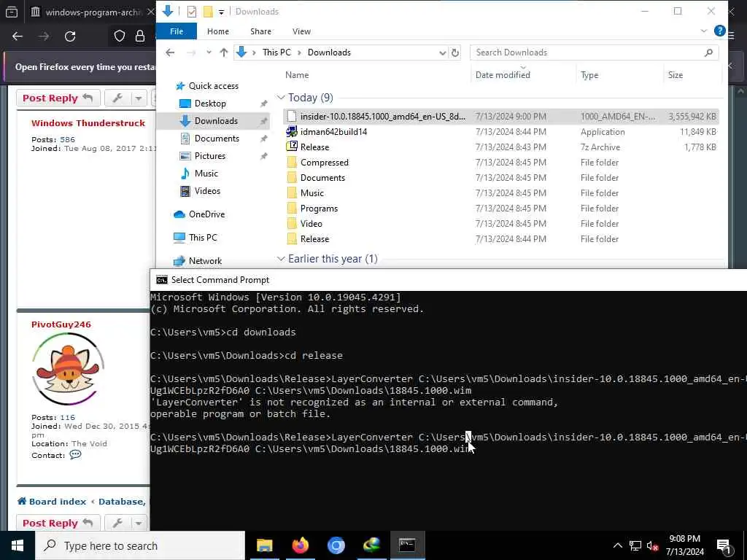Viewport: 747px width, 560px height.
Task: Select idman642build14 application file
Action: tap(333, 132)
